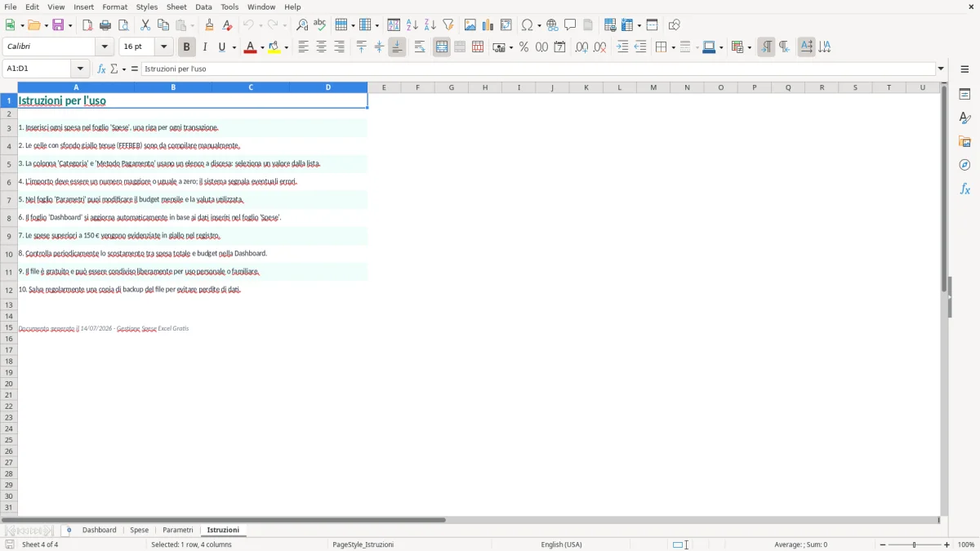980x551 pixels.
Task: Apply yellow Background Color swatch
Action: tap(274, 47)
